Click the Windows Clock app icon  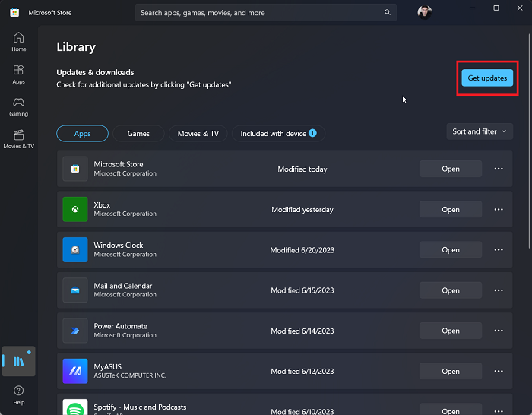pyautogui.click(x=75, y=250)
